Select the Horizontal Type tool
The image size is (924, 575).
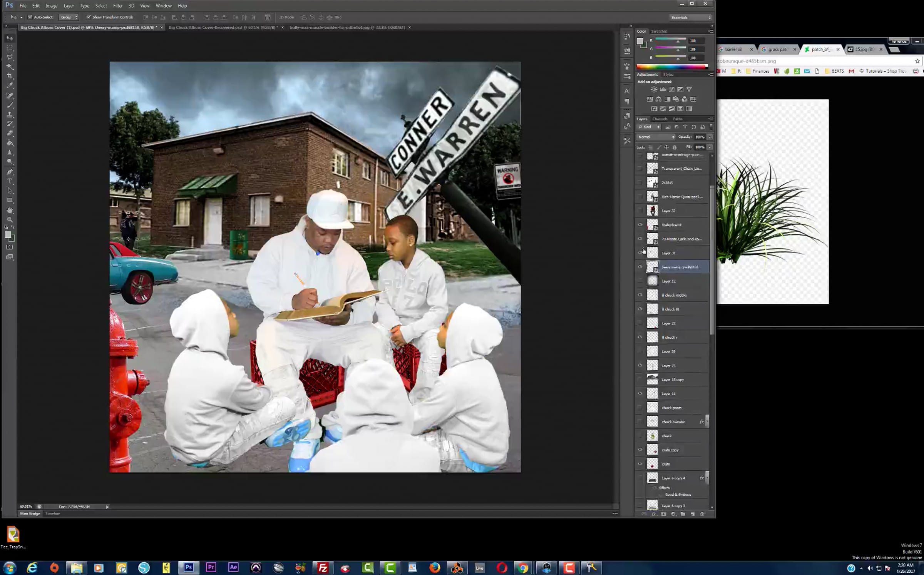(10, 181)
